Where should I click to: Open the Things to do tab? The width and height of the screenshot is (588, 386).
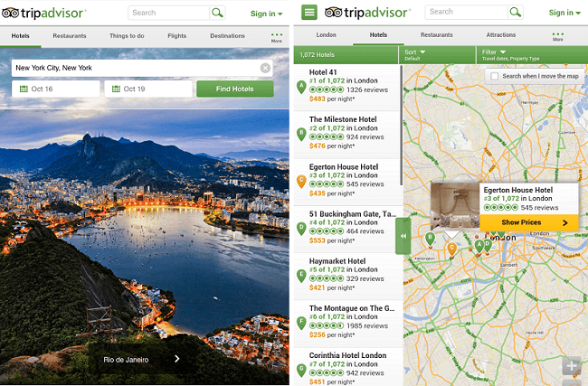click(127, 36)
